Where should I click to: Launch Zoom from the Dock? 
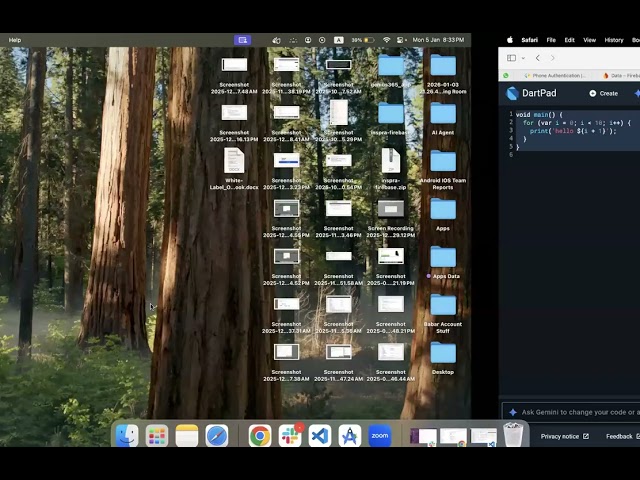[380, 435]
